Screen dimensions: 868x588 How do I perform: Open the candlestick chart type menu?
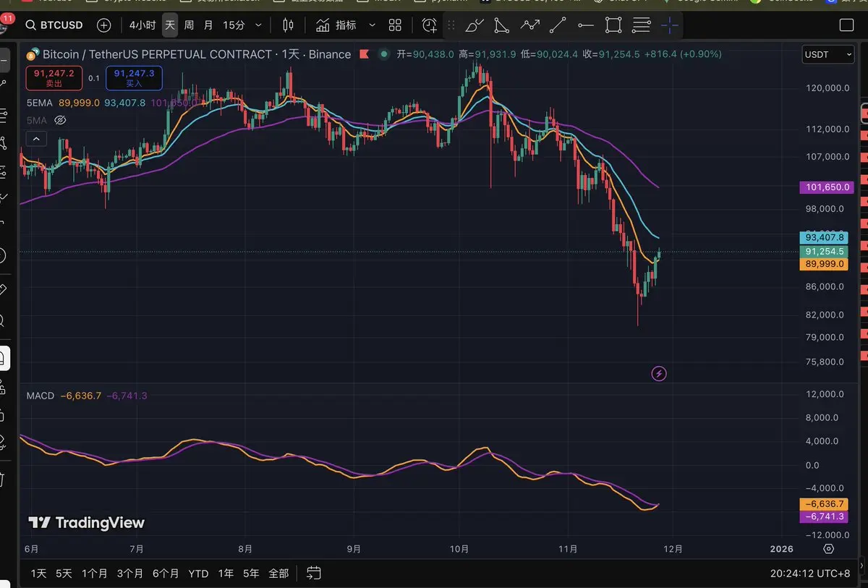pyautogui.click(x=288, y=25)
